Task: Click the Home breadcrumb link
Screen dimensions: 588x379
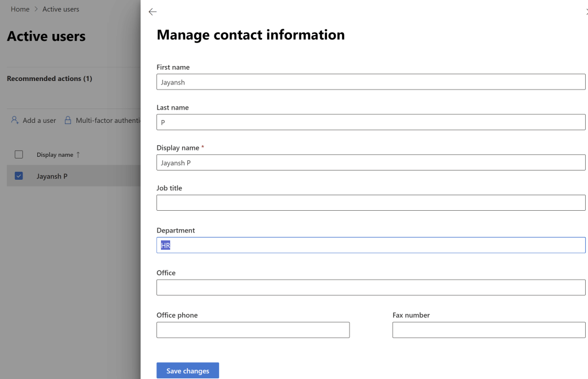Action: coord(20,9)
